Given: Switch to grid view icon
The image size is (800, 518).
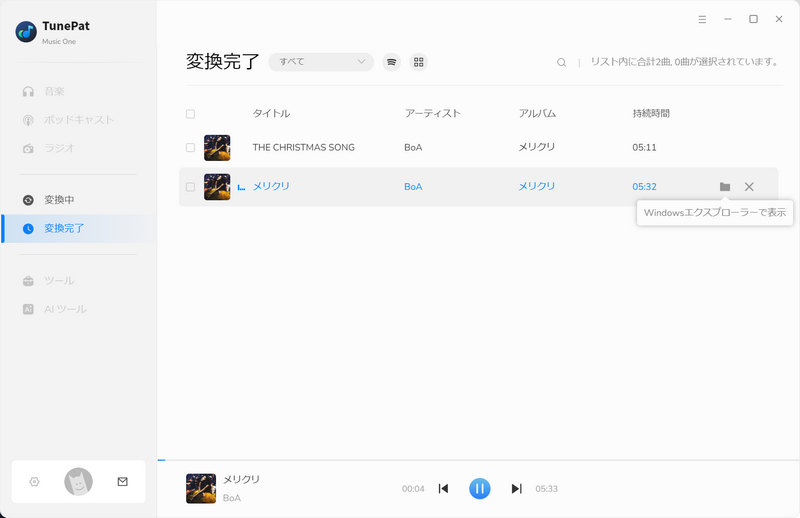Looking at the screenshot, I should pyautogui.click(x=418, y=62).
